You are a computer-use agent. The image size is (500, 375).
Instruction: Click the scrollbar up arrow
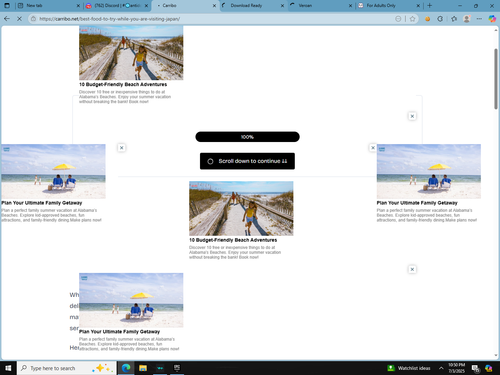coord(496,30)
